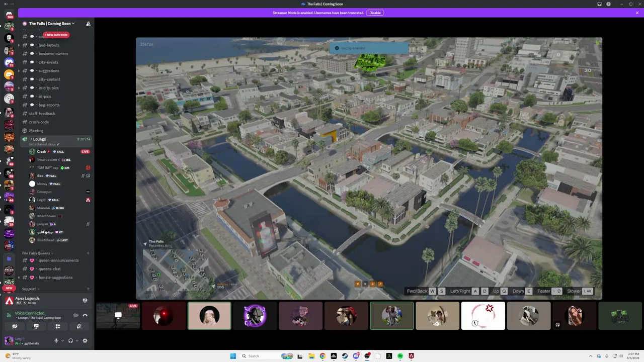Image resolution: width=644 pixels, height=362 pixels.
Task: Open the Discord inbox icon in title bar
Action: pos(599,4)
